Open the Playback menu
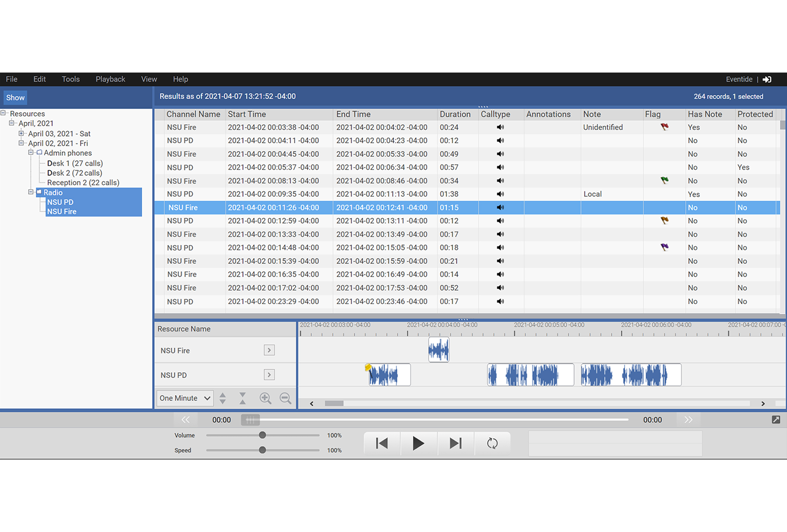This screenshot has height=532, width=787. (110, 79)
